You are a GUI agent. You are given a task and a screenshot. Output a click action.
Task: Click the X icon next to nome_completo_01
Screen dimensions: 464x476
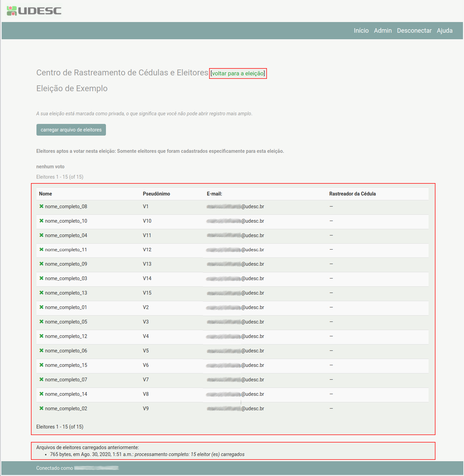tap(41, 307)
